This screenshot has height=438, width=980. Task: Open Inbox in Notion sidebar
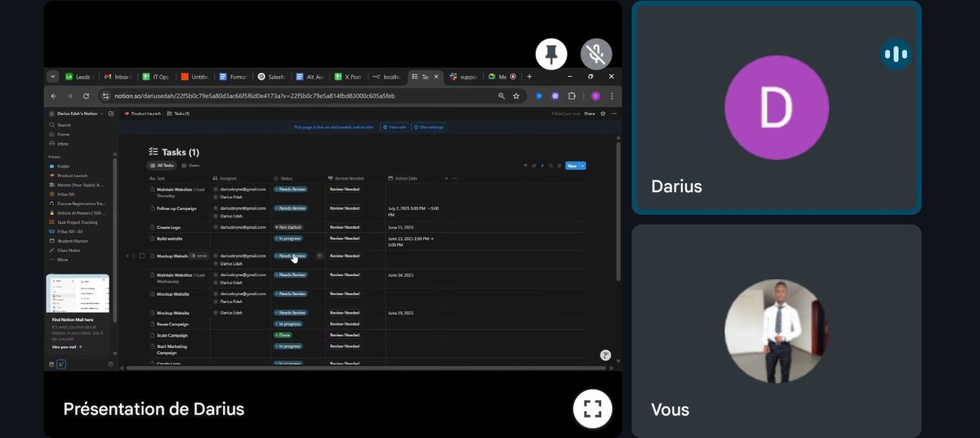point(63,143)
